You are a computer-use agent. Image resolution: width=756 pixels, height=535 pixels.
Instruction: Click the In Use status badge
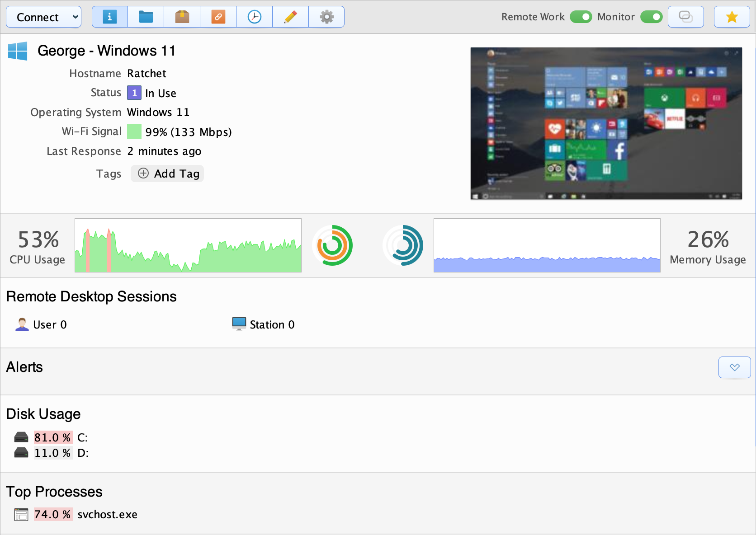click(134, 93)
